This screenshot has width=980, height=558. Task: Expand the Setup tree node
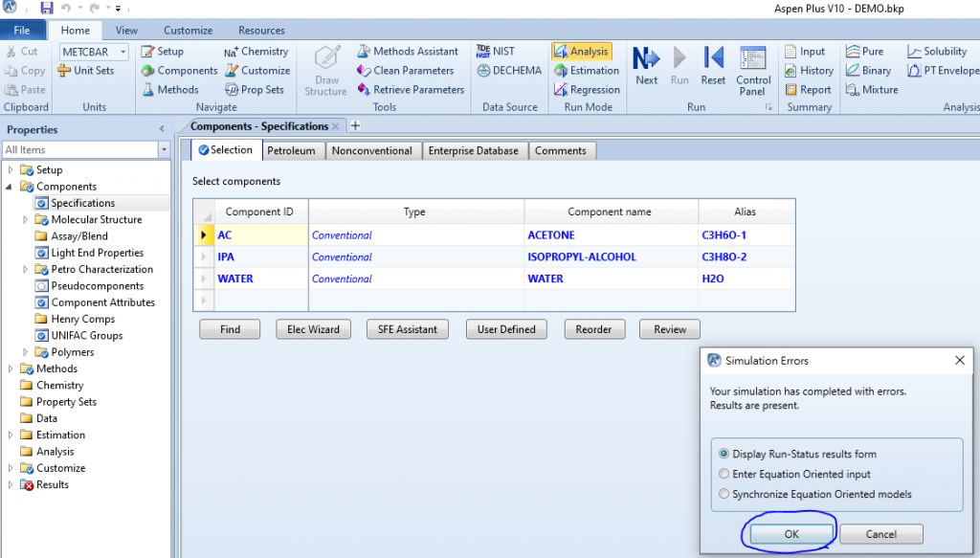(x=10, y=170)
